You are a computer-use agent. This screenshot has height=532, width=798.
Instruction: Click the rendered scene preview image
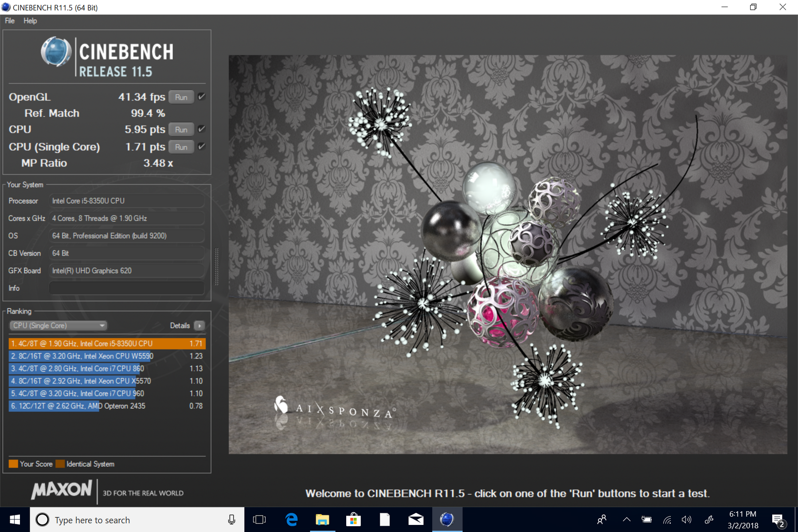pyautogui.click(x=508, y=254)
